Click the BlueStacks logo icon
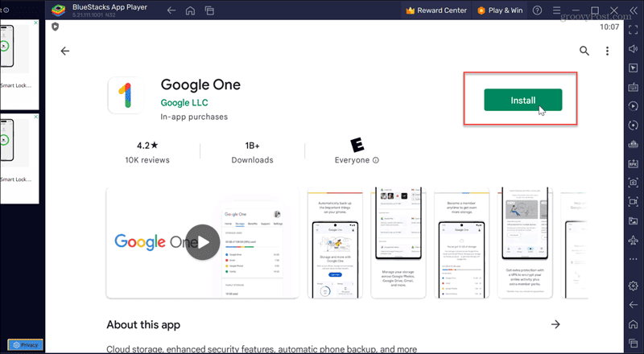 pos(58,10)
